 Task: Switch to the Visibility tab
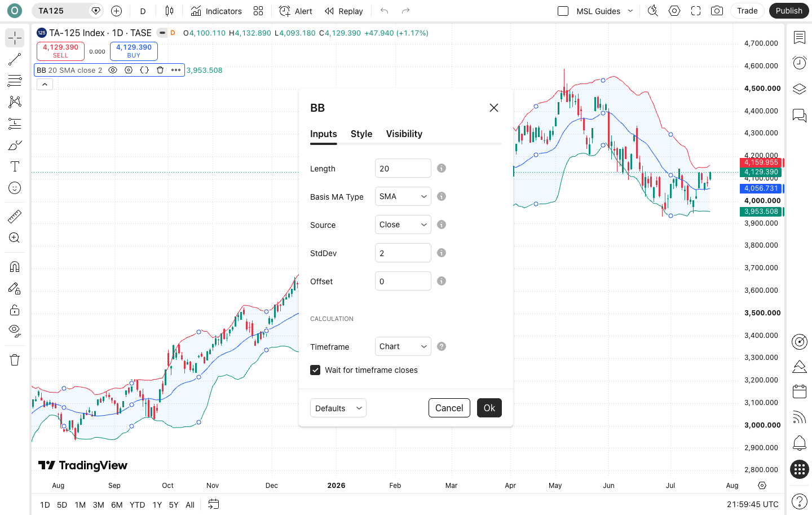(404, 134)
